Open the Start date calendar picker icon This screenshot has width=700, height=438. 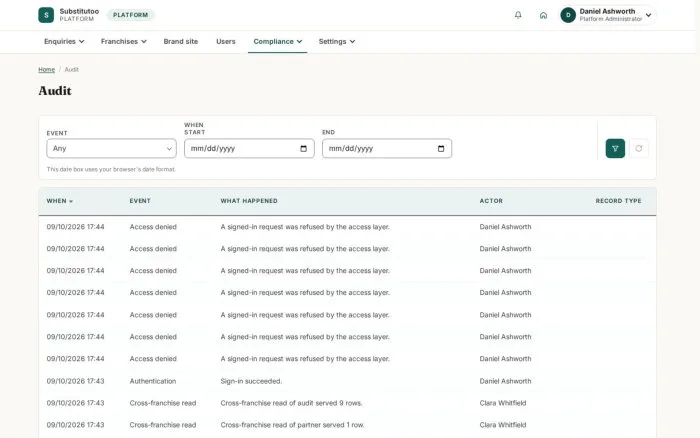[304, 149]
